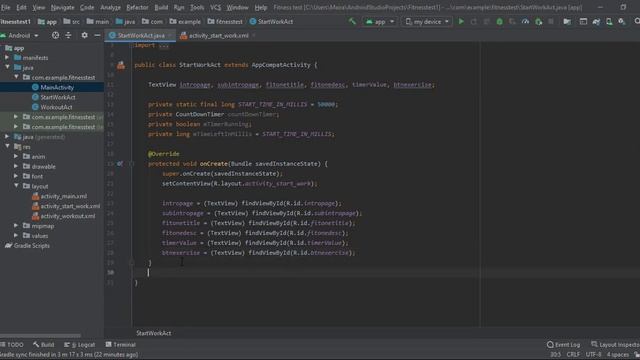Collapse the res folder
The image size is (640, 360).
tap(7, 146)
